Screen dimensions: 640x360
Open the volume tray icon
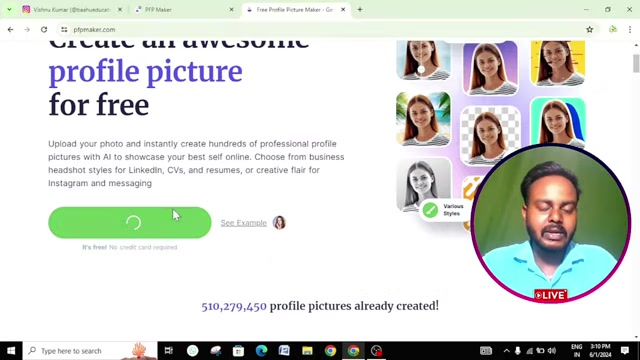552,351
